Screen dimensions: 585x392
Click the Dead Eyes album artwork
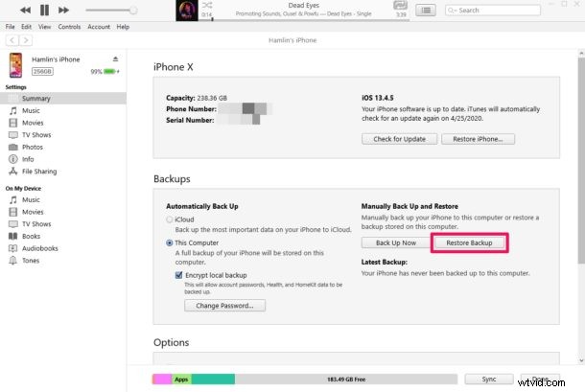point(187,11)
